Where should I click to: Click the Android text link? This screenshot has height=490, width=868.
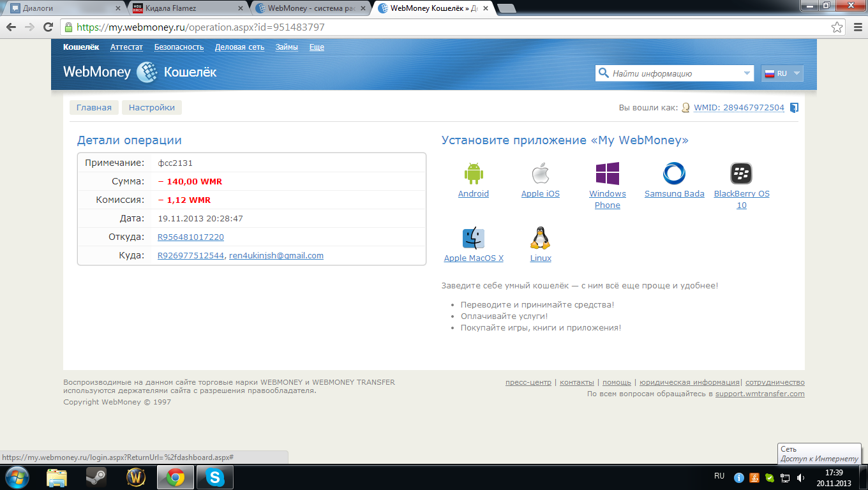pyautogui.click(x=474, y=193)
